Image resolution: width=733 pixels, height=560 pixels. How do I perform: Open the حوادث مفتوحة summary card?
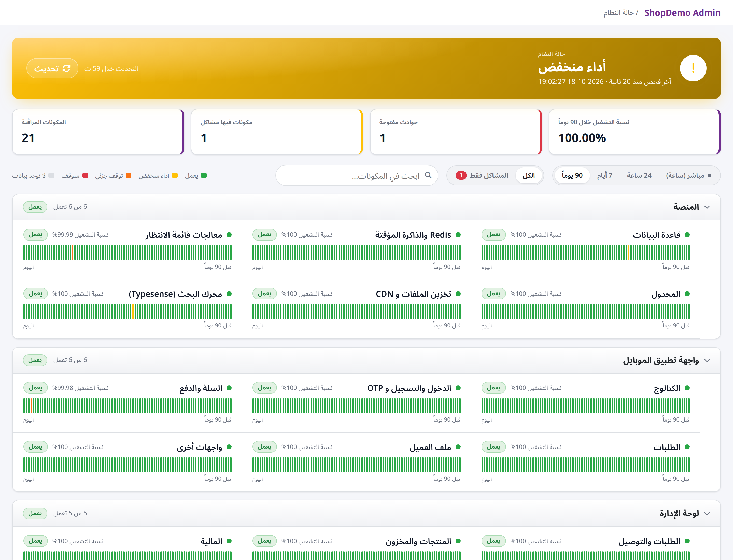(456, 132)
